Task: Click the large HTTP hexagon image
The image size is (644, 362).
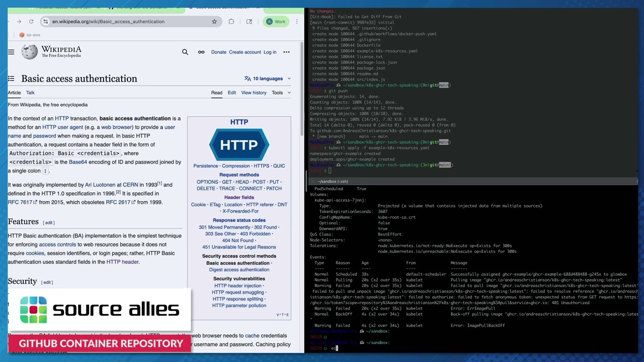Action: click(239, 145)
